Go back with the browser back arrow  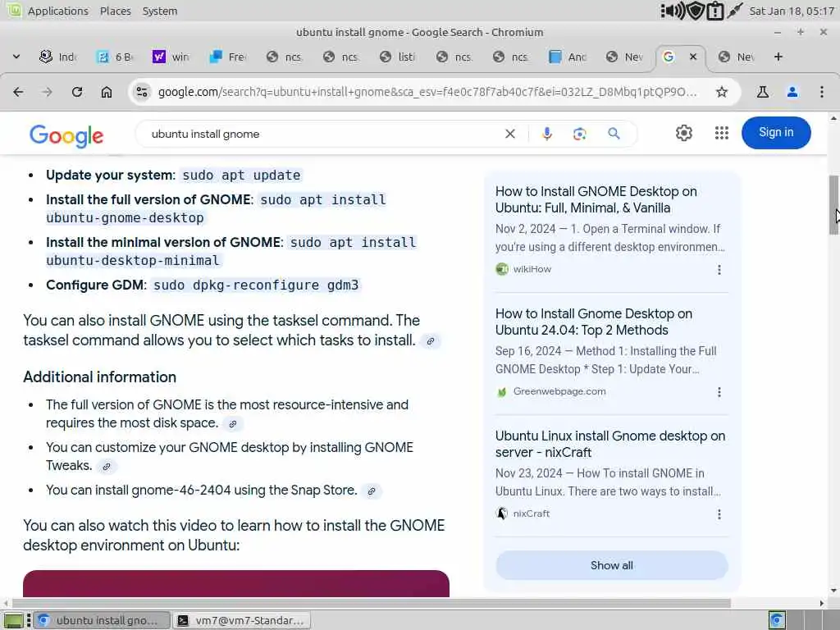click(x=18, y=92)
